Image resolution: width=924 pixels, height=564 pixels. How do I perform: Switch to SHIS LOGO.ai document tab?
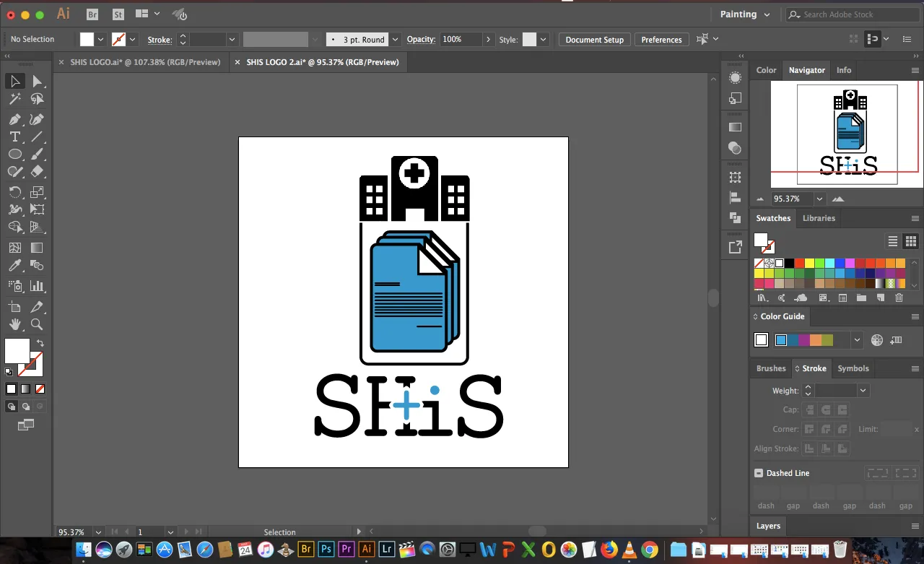click(145, 62)
